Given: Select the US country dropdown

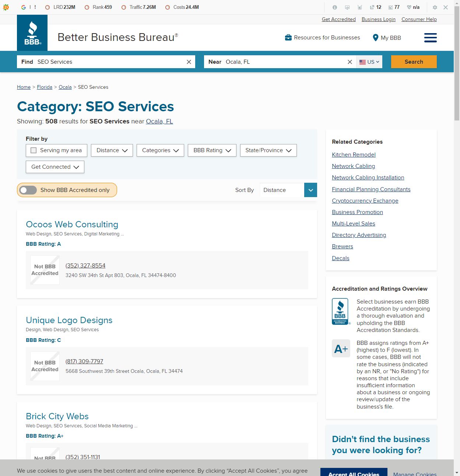Looking at the screenshot, I should tap(369, 62).
